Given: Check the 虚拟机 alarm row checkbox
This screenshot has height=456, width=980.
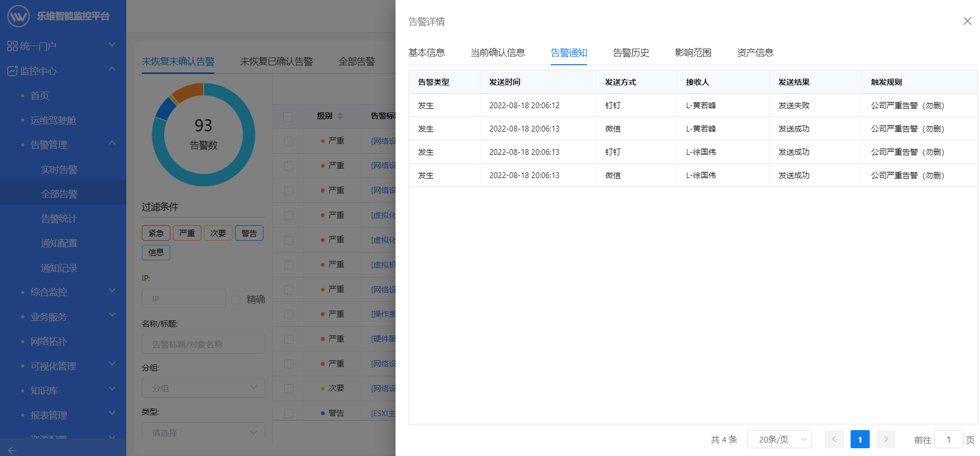Looking at the screenshot, I should [289, 265].
